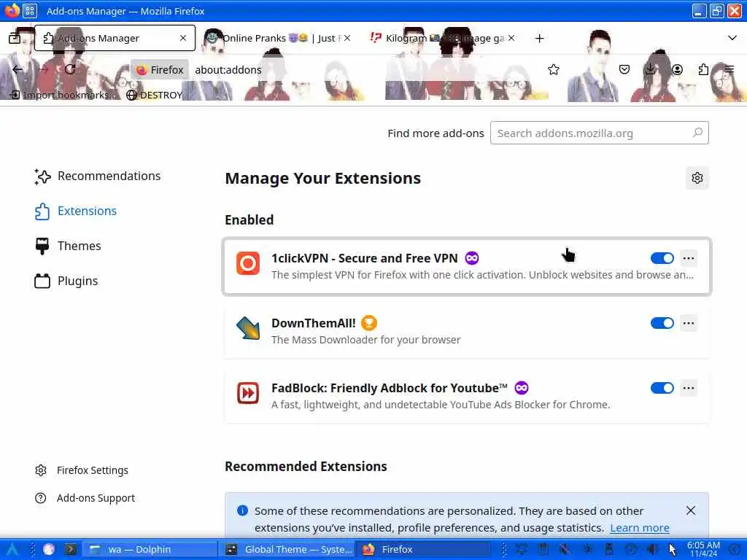Click the Firefox taskbar entry
The image size is (747, 560).
pos(424,550)
